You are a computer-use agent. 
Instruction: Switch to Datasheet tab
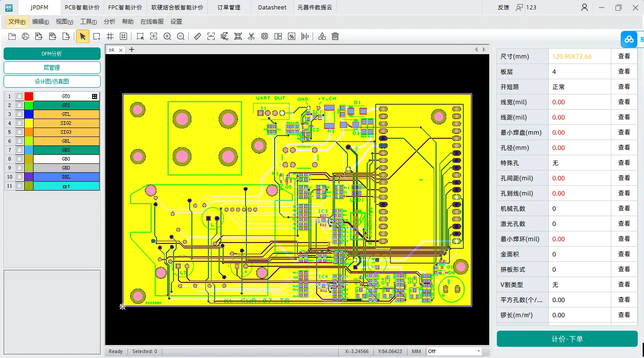pyautogui.click(x=272, y=7)
